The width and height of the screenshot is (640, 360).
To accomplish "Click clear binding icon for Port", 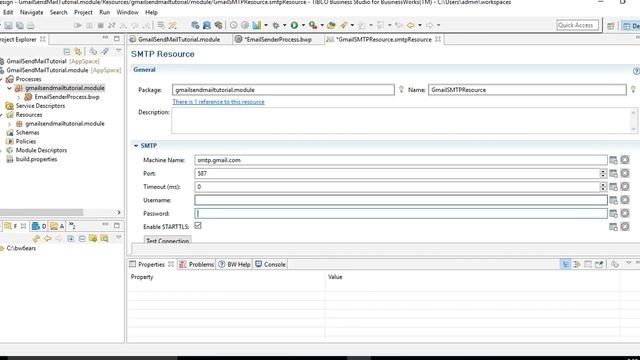I will click(625, 173).
